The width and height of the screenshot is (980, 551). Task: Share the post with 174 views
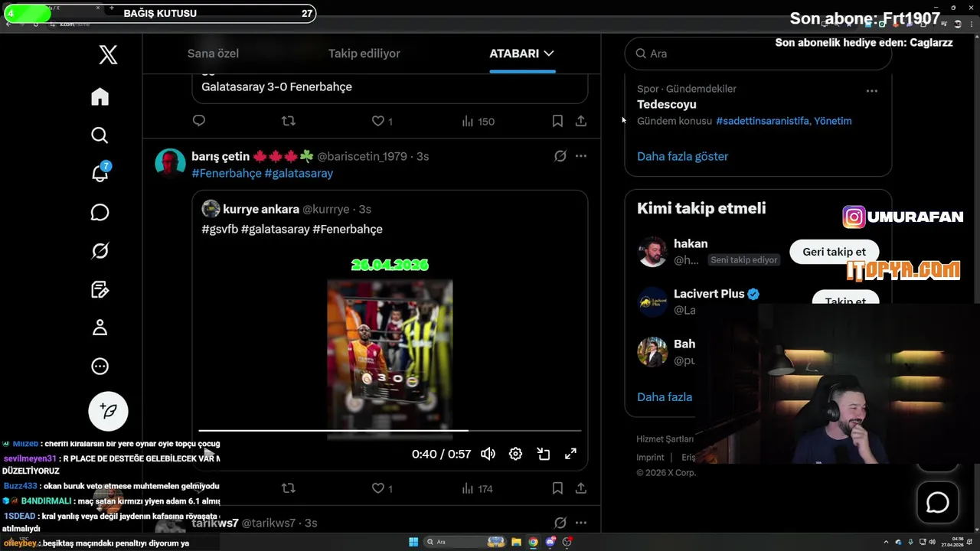point(581,488)
